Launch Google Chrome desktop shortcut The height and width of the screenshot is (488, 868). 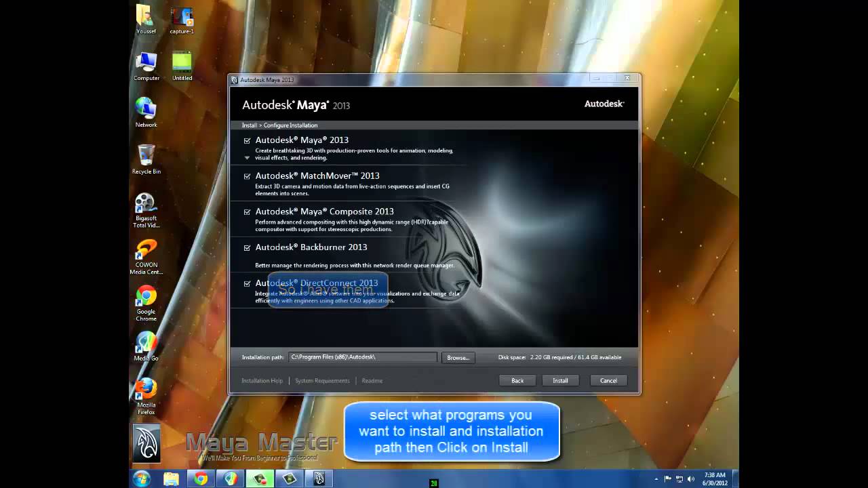(146, 303)
